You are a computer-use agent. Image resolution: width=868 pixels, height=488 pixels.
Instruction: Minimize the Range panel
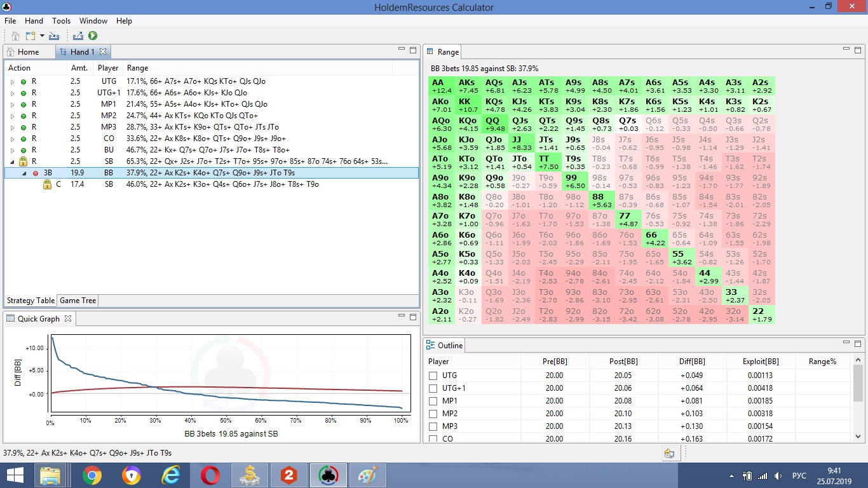tap(846, 49)
